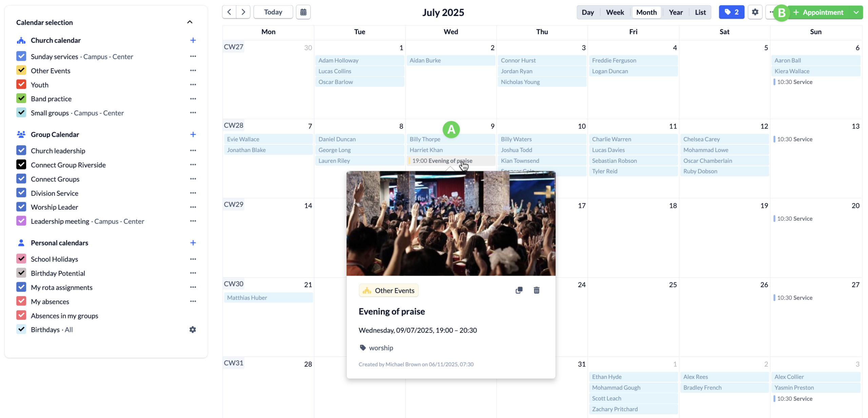Duplicate the Evening of praise event
The image size is (868, 418).
tap(519, 290)
